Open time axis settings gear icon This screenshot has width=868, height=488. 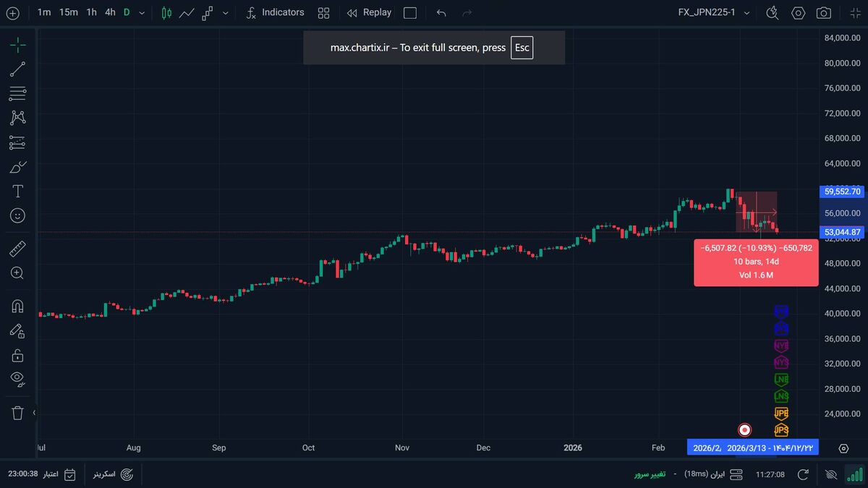843,448
